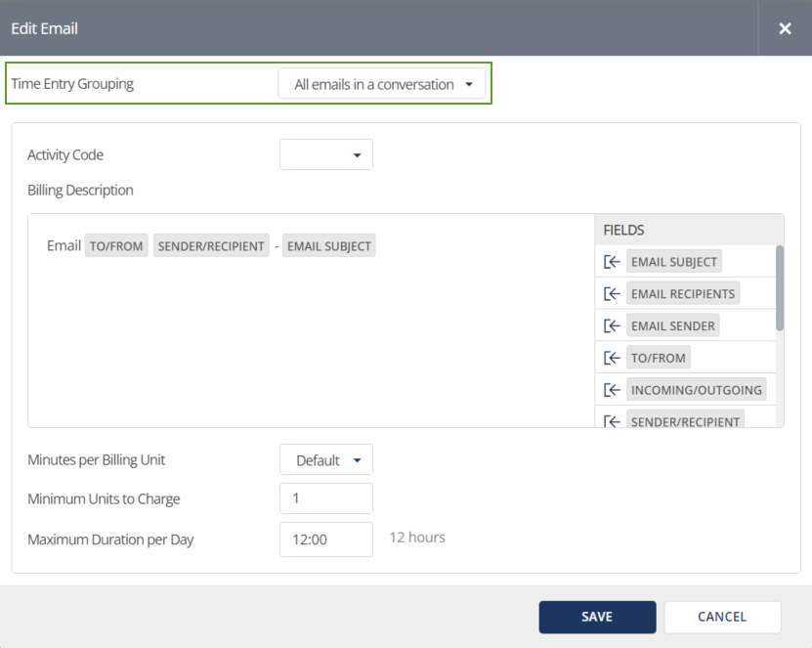
Task: Click the Minimum Units to Charge field
Action: (x=326, y=498)
